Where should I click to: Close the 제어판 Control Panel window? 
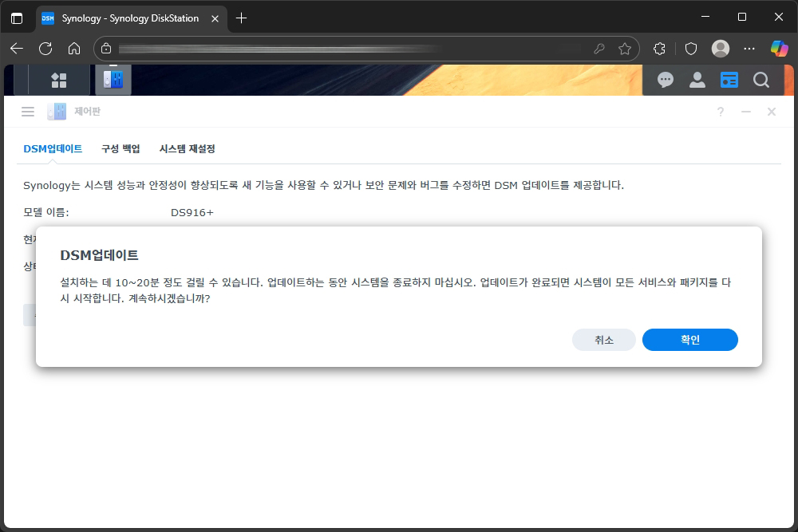[x=772, y=112]
